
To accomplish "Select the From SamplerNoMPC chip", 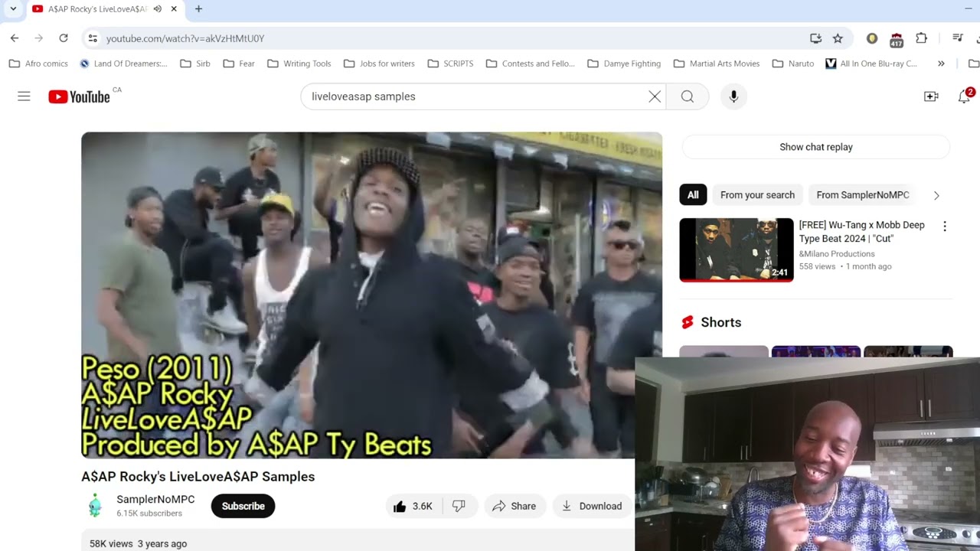I will 863,195.
